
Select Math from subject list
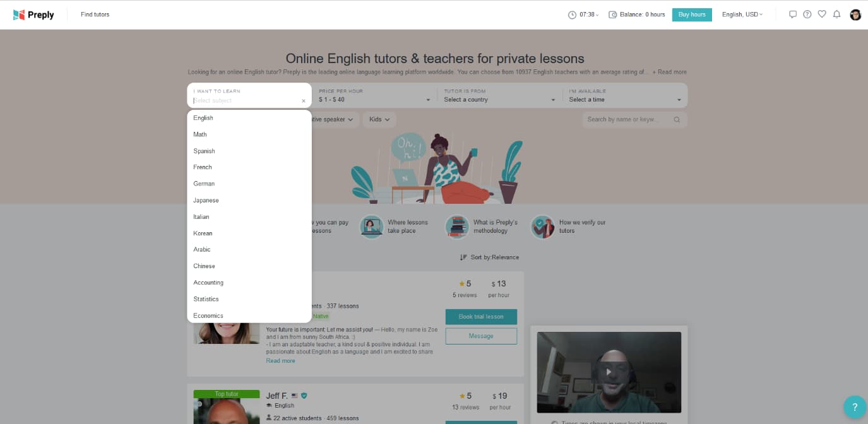(x=249, y=134)
